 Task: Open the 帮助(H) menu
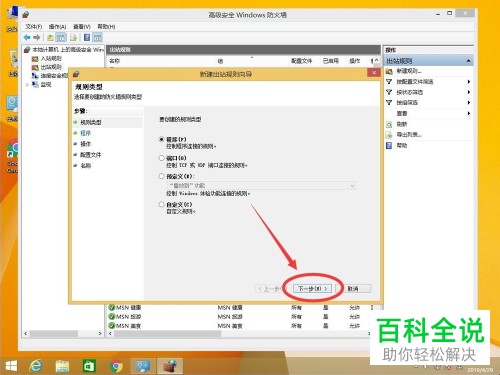[106, 26]
